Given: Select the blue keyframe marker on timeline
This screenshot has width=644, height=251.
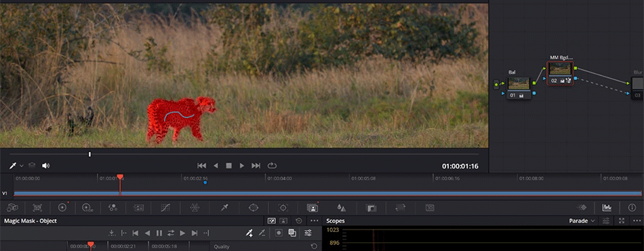Looking at the screenshot, I should (205, 182).
